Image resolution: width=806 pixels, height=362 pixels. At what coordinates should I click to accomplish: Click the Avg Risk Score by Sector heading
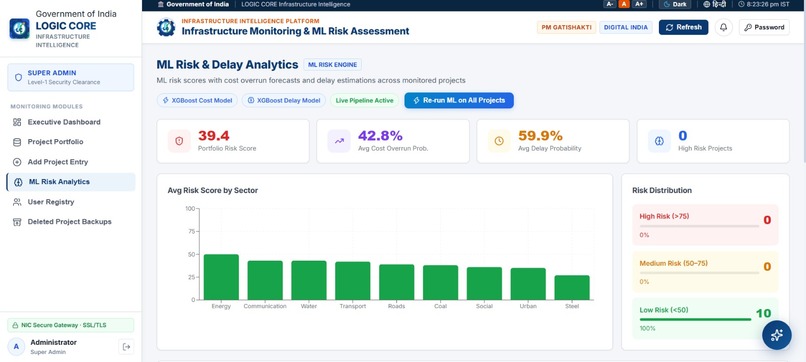pyautogui.click(x=213, y=190)
